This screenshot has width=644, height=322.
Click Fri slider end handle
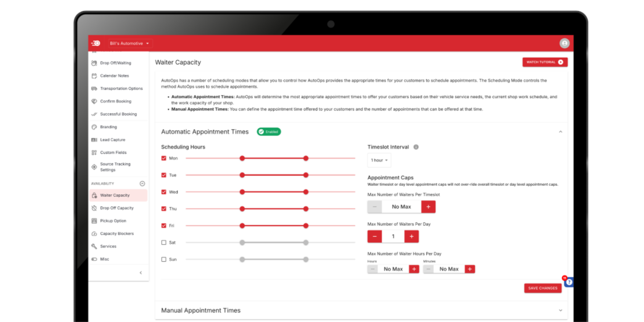[x=306, y=226]
